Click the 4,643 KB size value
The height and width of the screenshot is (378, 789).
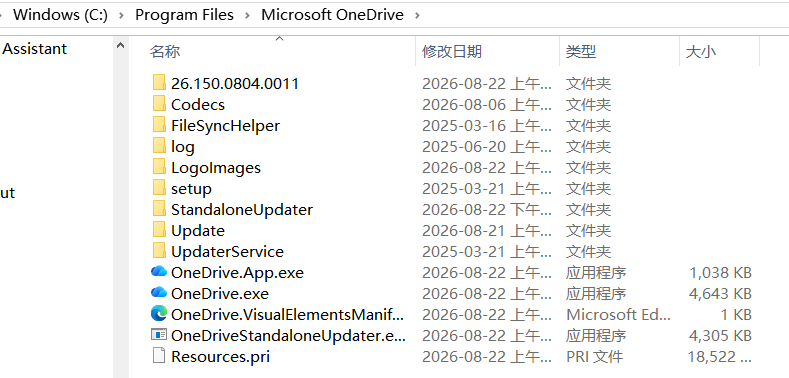coord(720,293)
